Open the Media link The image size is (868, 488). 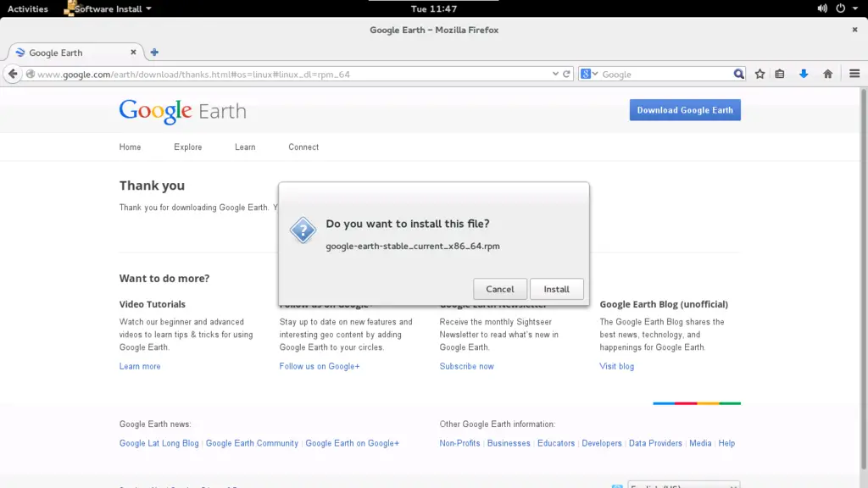point(700,443)
